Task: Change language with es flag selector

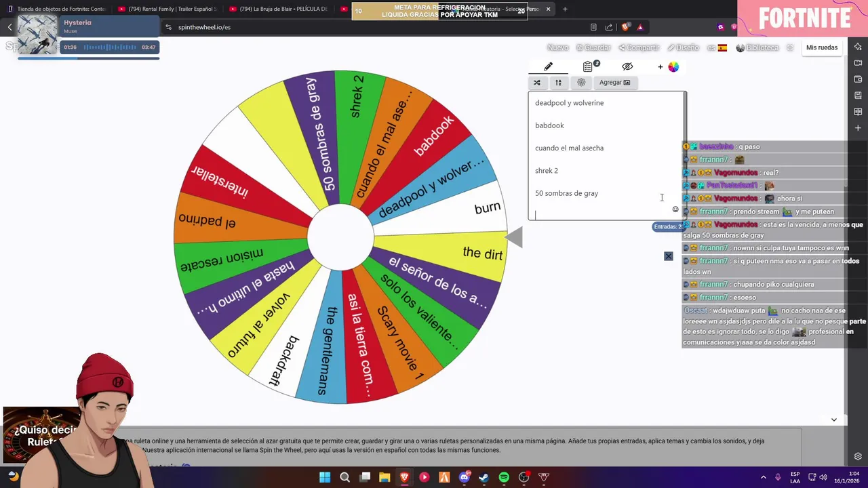Action: (x=717, y=47)
